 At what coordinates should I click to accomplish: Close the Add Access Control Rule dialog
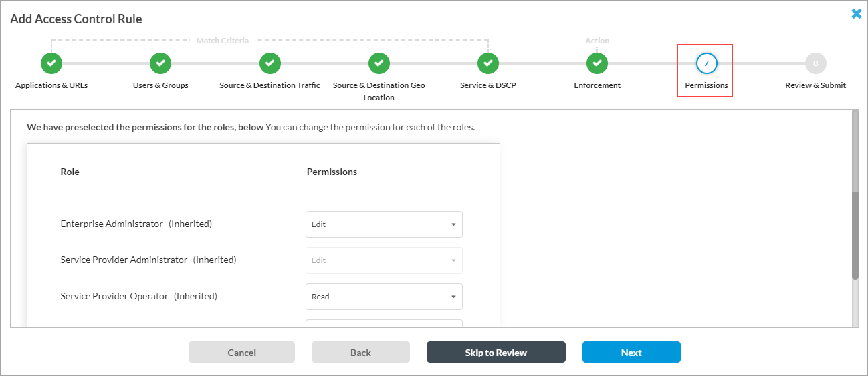click(x=856, y=13)
